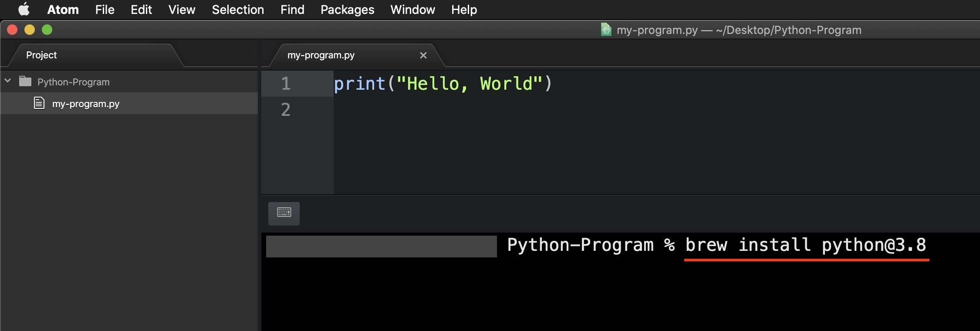The width and height of the screenshot is (980, 331).
Task: Close the my-program.py editor tab
Action: 423,55
